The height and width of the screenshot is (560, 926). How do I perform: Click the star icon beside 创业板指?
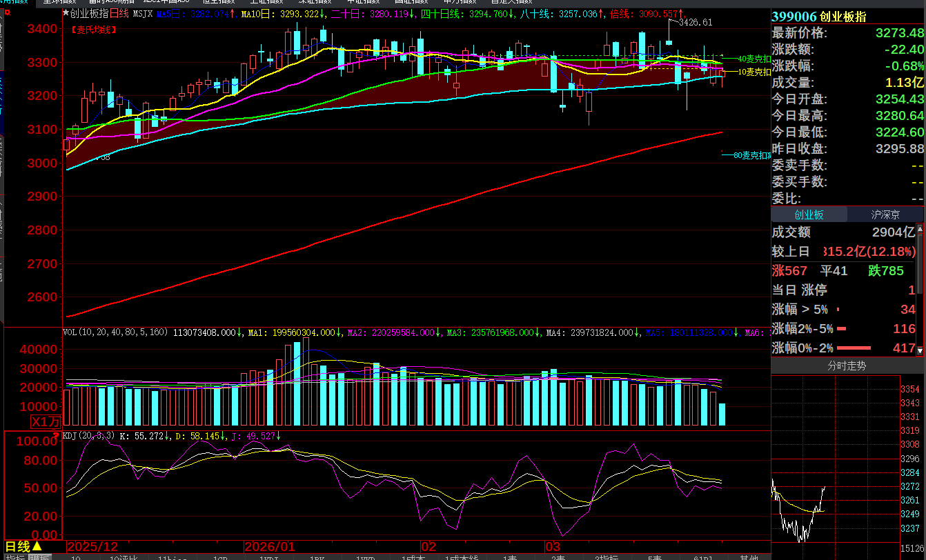click(x=66, y=13)
